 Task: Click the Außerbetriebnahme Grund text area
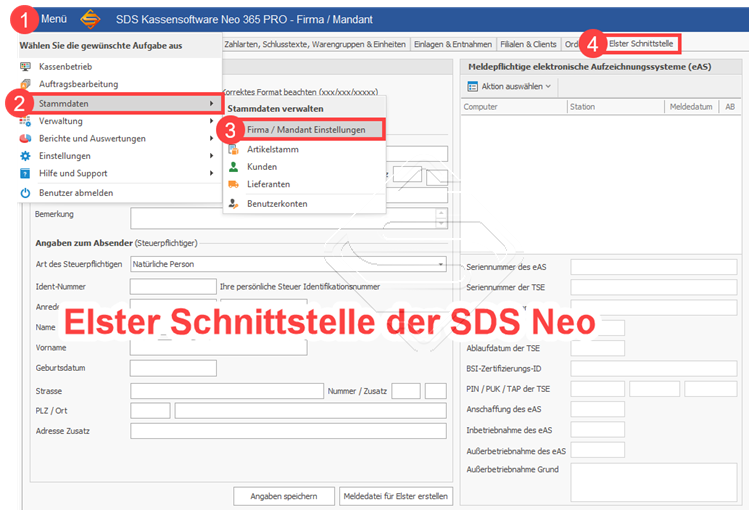(x=653, y=482)
